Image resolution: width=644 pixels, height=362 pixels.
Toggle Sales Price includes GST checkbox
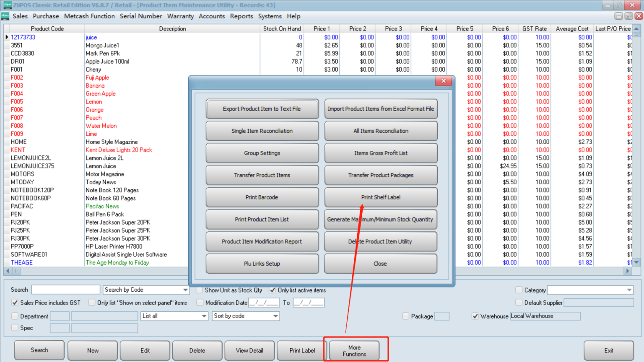point(15,303)
